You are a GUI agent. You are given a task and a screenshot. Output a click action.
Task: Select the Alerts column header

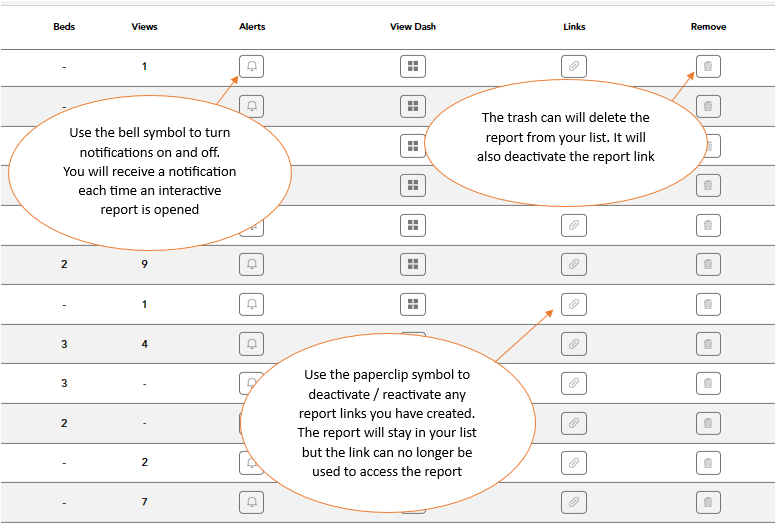click(x=252, y=27)
